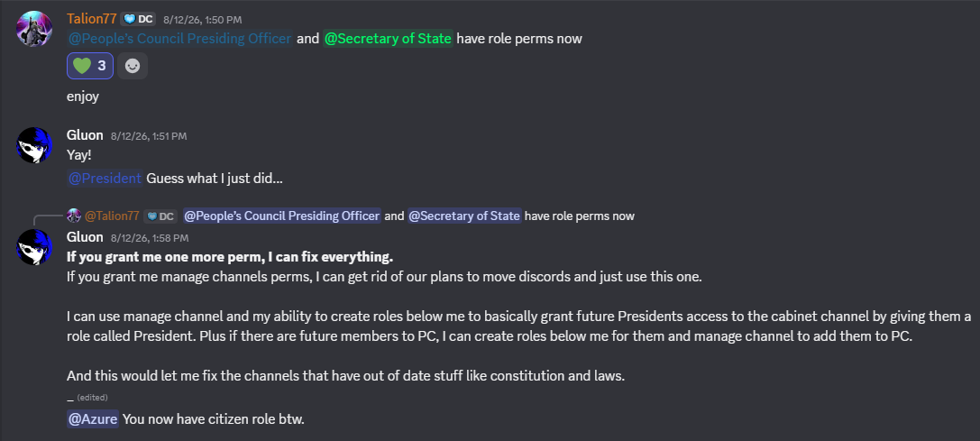Click the @President role mention
This screenshot has height=441, width=980.
tap(105, 179)
